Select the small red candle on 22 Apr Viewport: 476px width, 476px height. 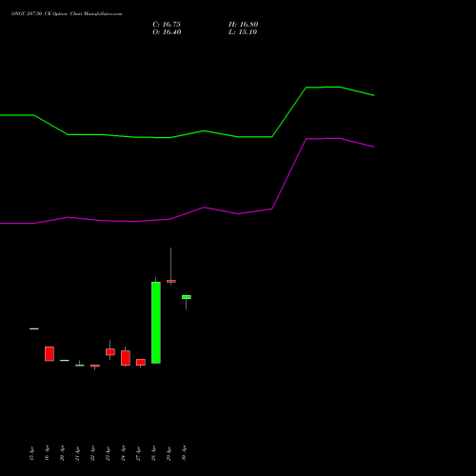(x=95, y=366)
